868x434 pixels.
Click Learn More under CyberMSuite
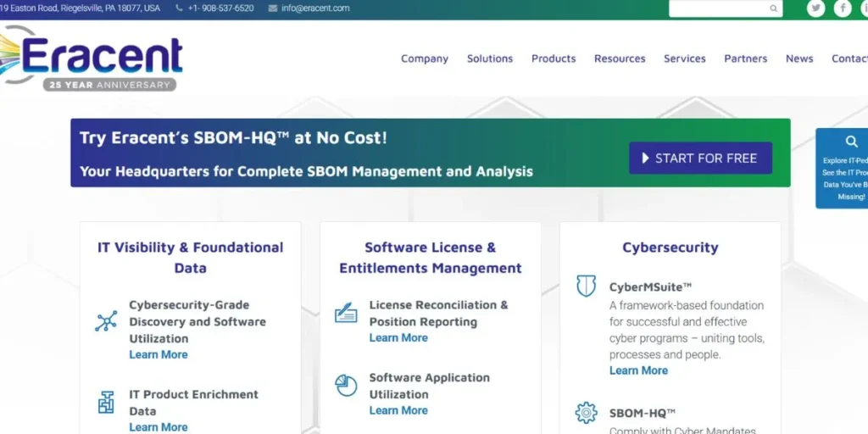(x=639, y=370)
